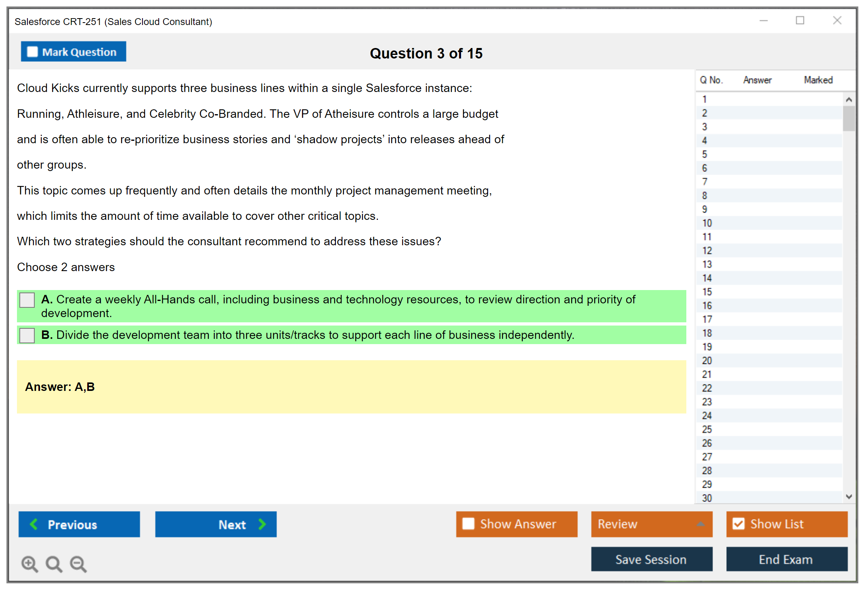Click the zoom out magnifier icon
Image resolution: width=868 pixels, height=593 pixels.
[78, 564]
